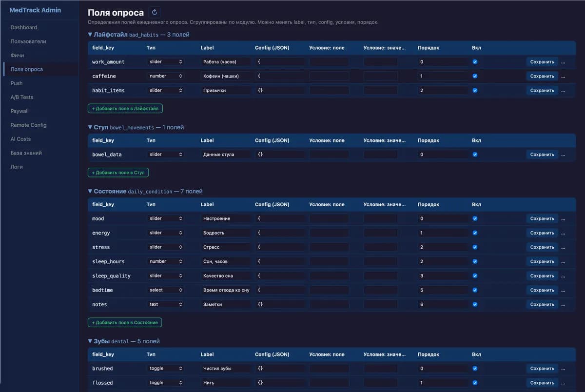Collapse the Состояние daily_condition group
Screen dimensions: 585x392
(90, 191)
